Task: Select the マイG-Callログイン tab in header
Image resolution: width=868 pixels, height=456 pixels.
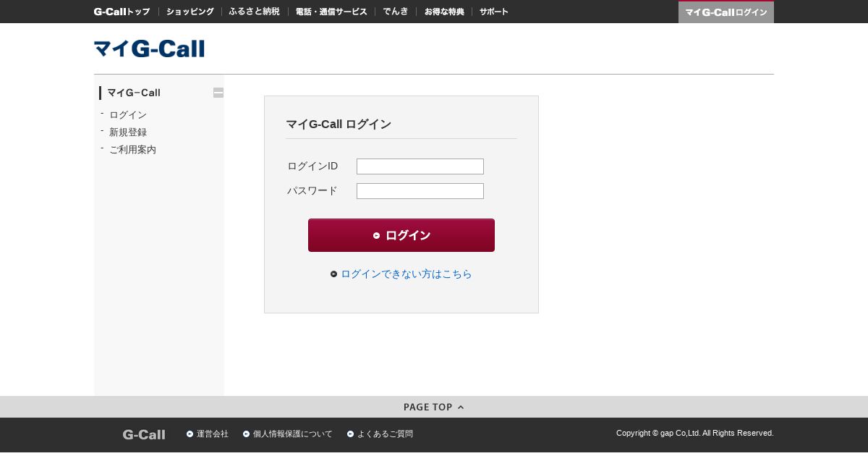Action: pos(726,12)
